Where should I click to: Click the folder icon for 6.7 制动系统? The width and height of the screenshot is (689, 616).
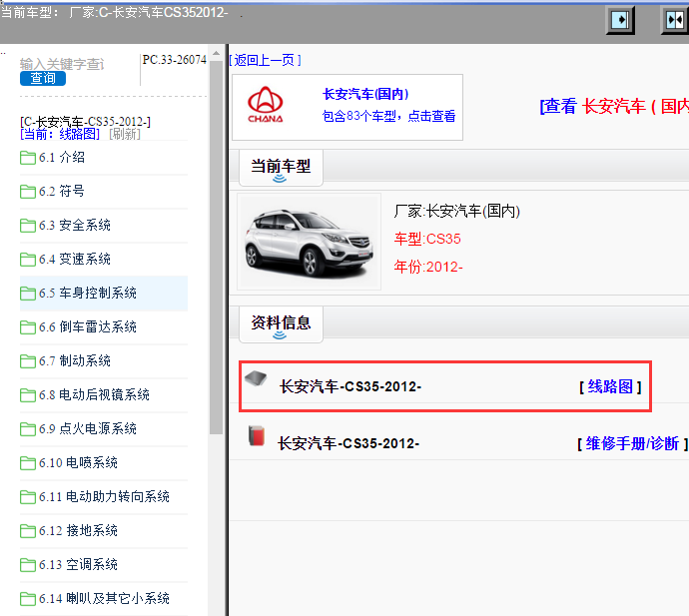[28, 360]
